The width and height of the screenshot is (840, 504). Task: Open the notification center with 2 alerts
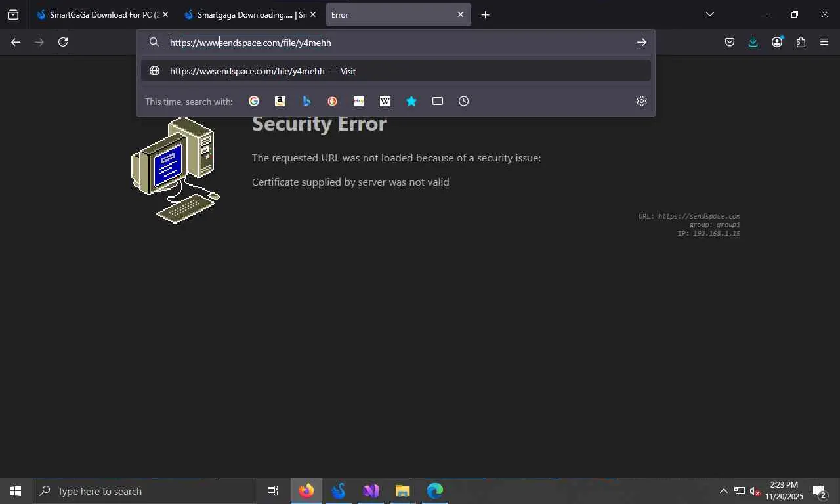[819, 491]
